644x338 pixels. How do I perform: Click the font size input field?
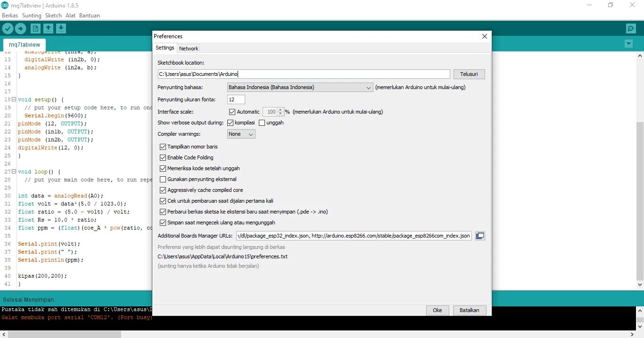coord(236,99)
